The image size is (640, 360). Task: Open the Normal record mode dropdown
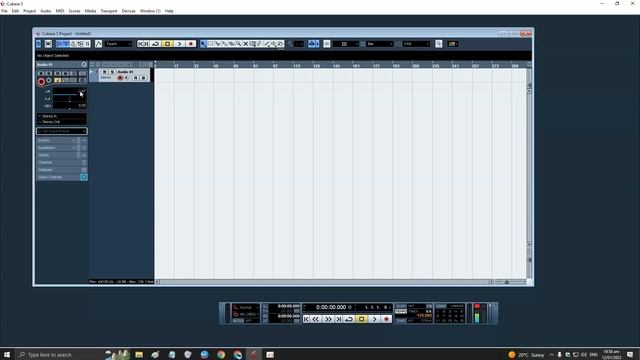(x=246, y=307)
